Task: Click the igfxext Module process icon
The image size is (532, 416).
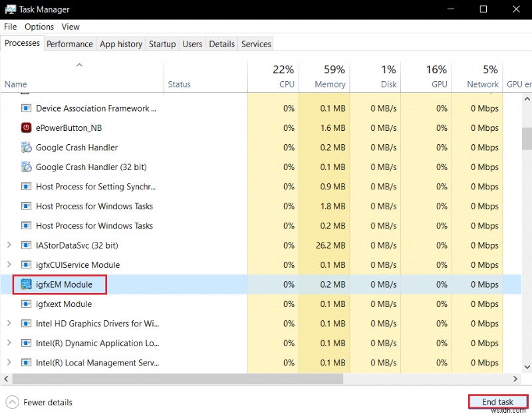Action: pyautogui.click(x=25, y=304)
